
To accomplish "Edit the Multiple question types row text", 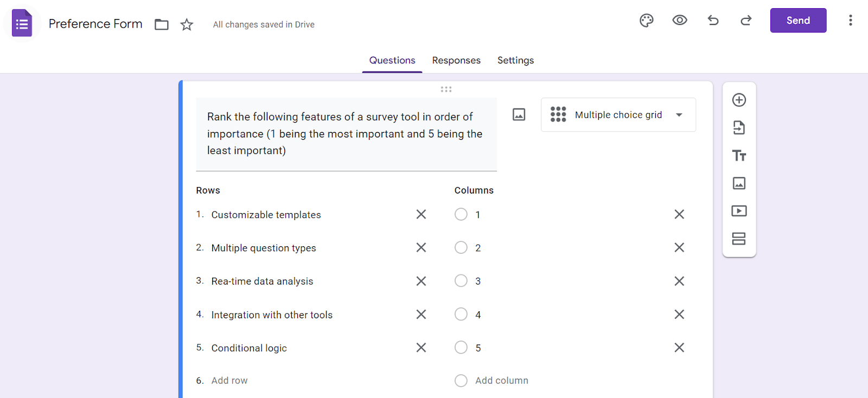I will (x=264, y=248).
